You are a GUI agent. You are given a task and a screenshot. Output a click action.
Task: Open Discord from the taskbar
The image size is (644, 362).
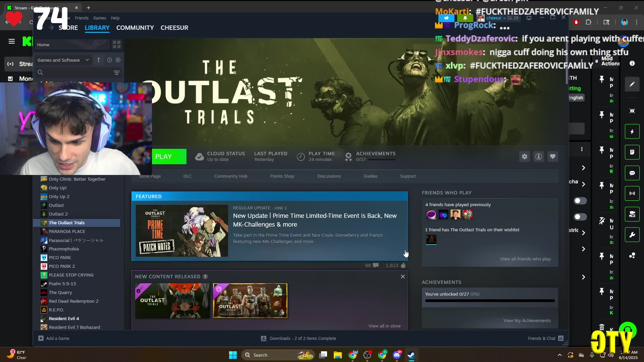pos(397,355)
